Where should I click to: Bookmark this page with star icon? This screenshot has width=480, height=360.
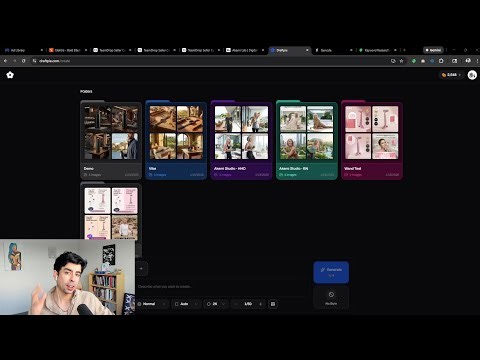(x=402, y=61)
